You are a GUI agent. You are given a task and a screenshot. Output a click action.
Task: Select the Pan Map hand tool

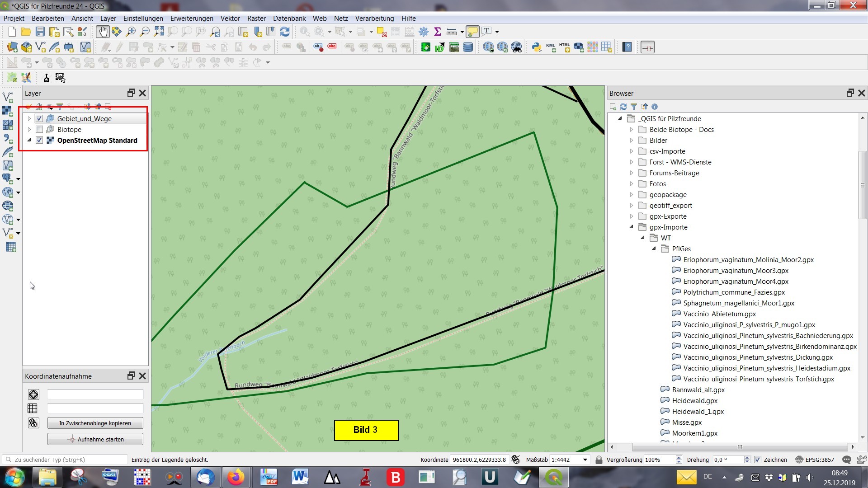click(103, 32)
